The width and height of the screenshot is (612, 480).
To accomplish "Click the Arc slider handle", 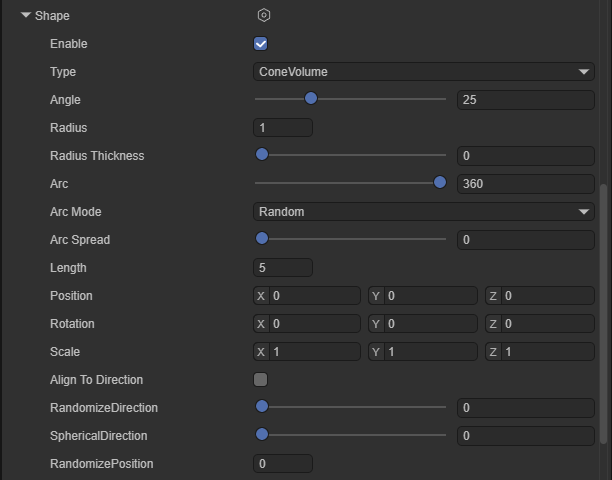I will tap(440, 182).
